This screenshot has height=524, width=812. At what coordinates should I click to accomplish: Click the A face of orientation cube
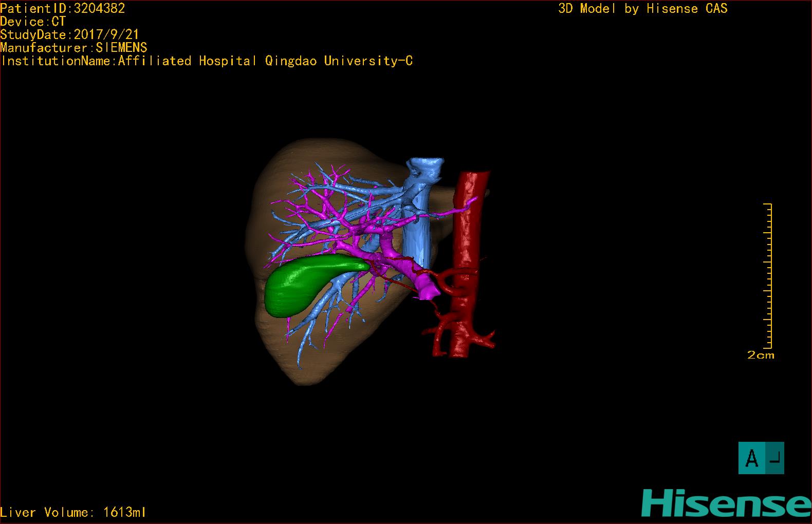pyautogui.click(x=751, y=458)
